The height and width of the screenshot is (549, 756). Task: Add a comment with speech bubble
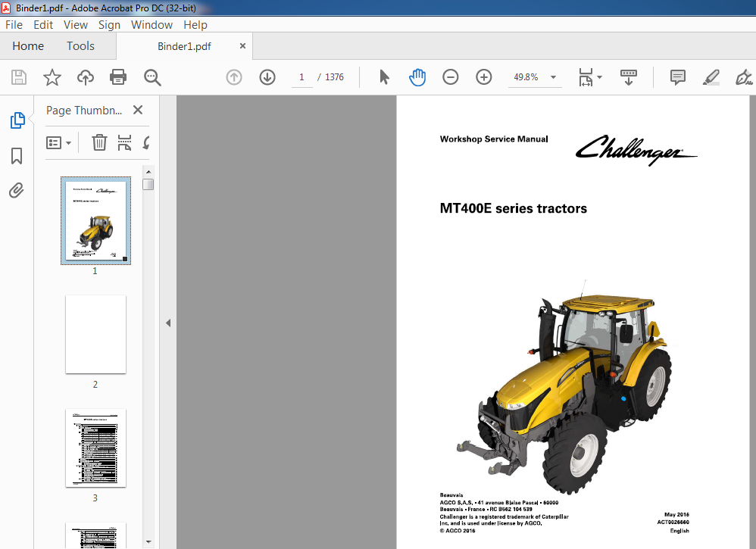click(678, 77)
